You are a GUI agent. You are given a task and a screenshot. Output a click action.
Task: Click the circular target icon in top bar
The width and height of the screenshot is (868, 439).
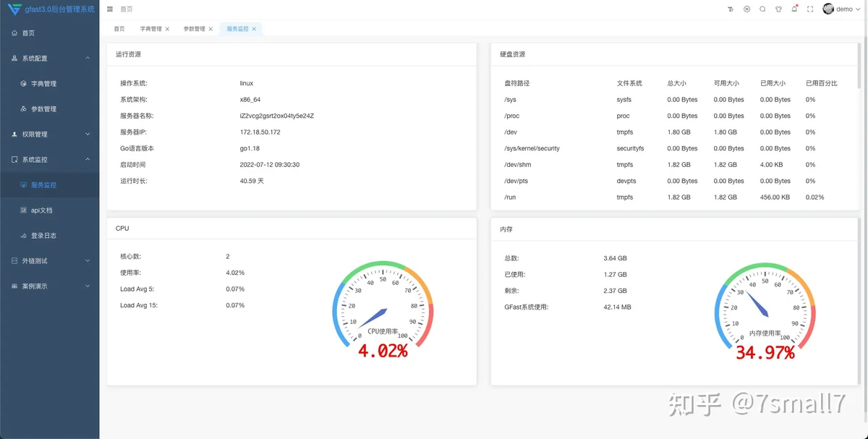[746, 9]
